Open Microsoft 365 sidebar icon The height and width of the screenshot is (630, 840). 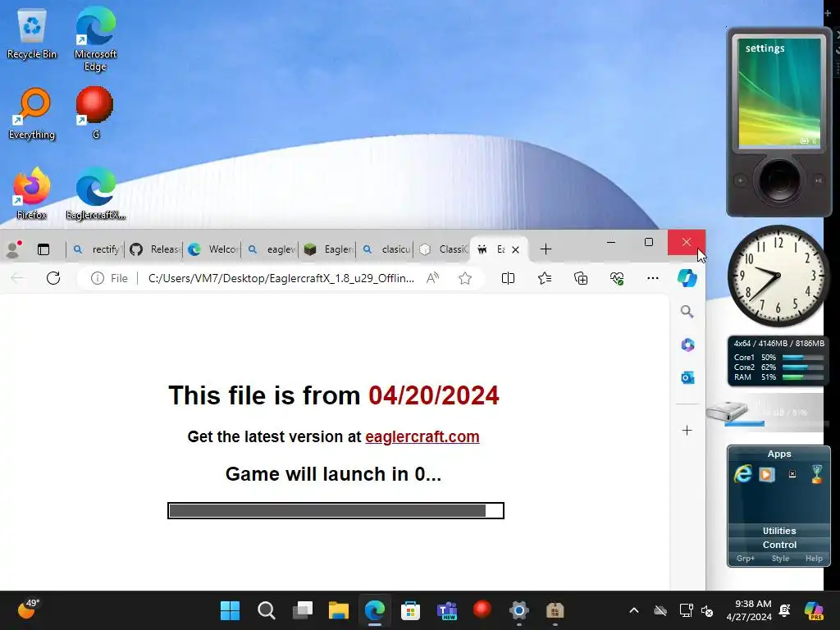tap(687, 345)
